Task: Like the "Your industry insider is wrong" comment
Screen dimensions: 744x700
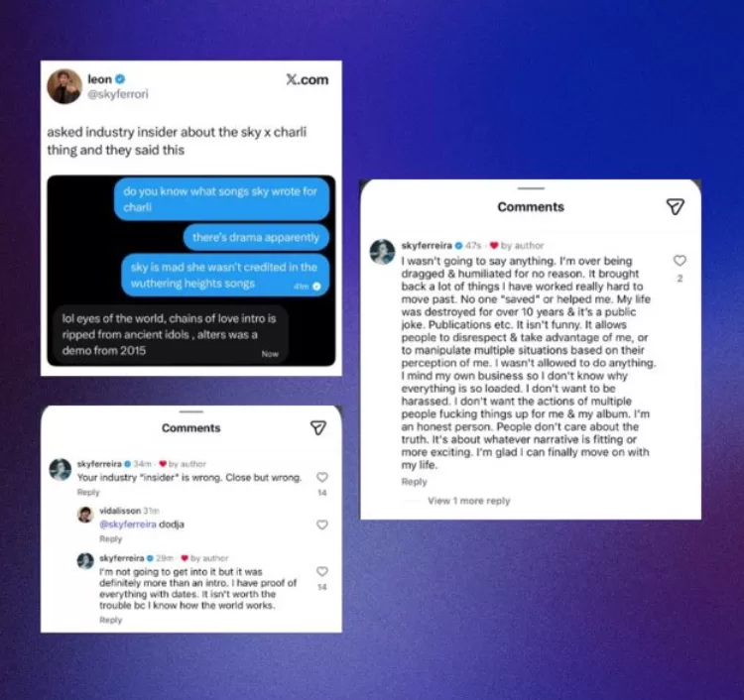Action: click(x=322, y=477)
